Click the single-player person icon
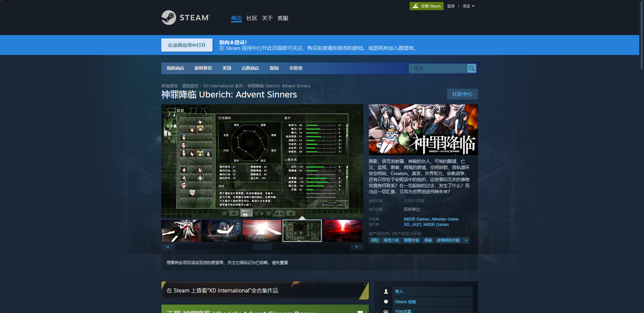The height and width of the screenshot is (313, 644). point(386,291)
